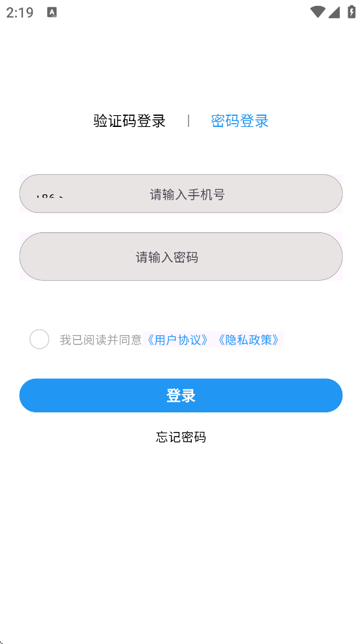Viewport: 362px width, 644px height.
Task: Tap the Wi-Fi status icon
Action: point(317,12)
